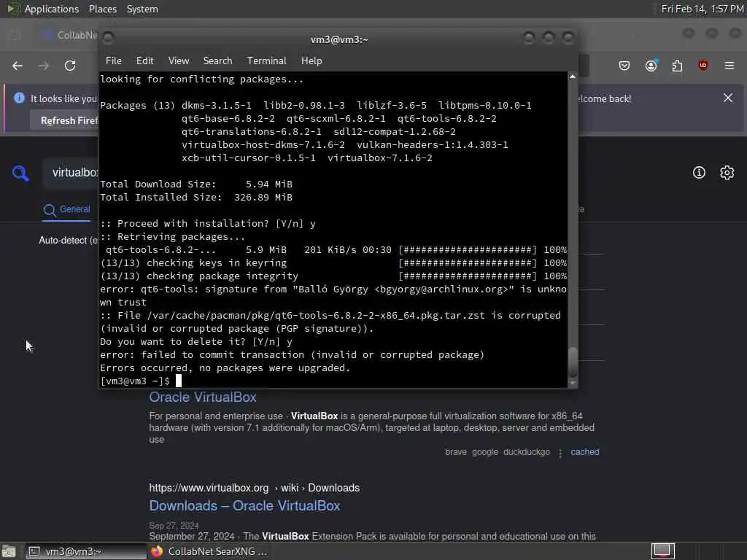Viewport: 747px width, 560px height.
Task: Click the duckduckgo engine link
Action: coord(527,452)
